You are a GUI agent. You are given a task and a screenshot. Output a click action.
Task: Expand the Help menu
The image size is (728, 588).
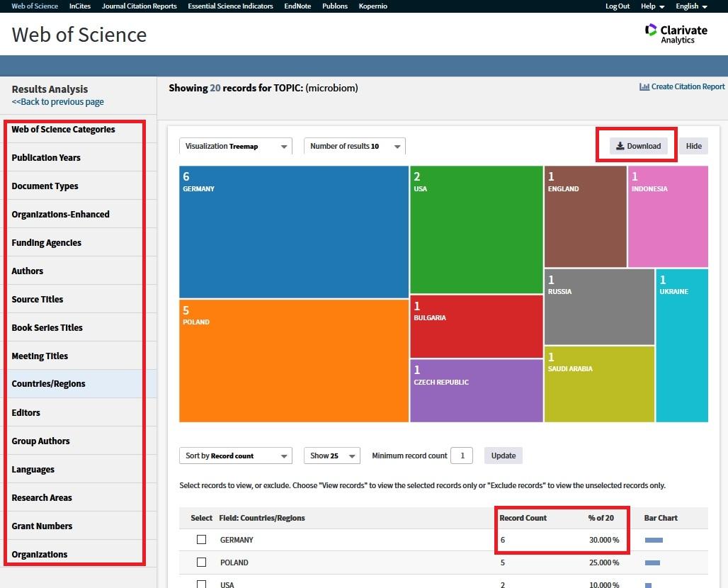point(652,6)
